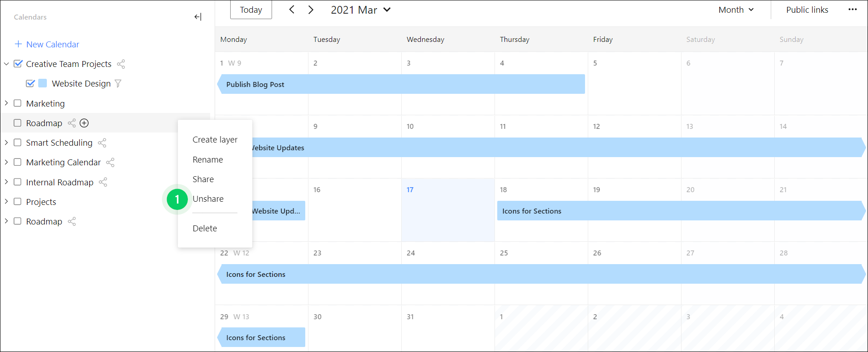Click the Today button
Screen dimensions: 868x352
[x=251, y=10]
